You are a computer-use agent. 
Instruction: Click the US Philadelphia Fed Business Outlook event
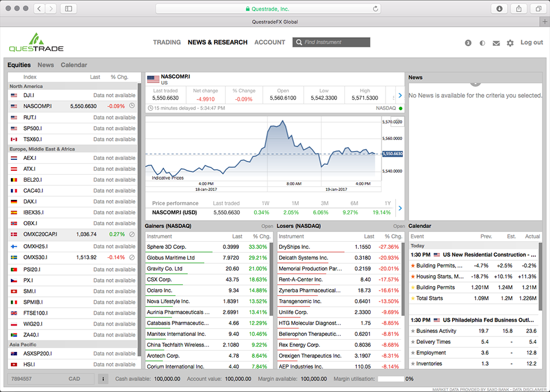click(x=474, y=320)
